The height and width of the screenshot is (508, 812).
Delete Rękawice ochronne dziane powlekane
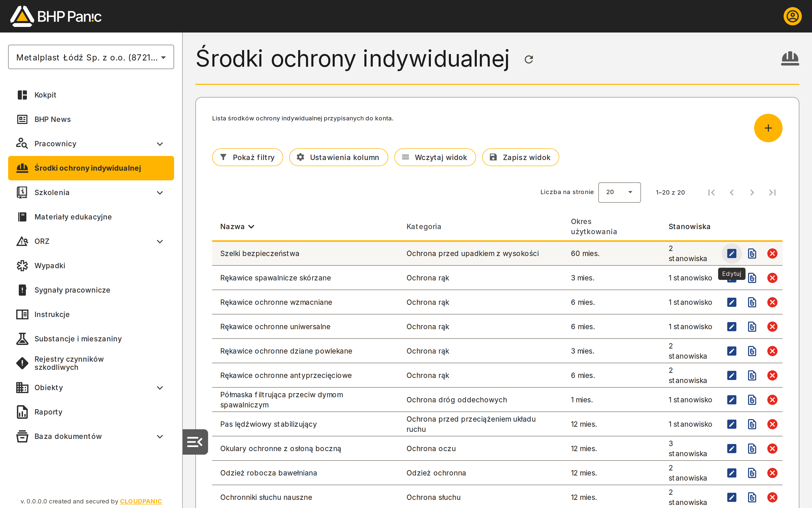tap(772, 351)
